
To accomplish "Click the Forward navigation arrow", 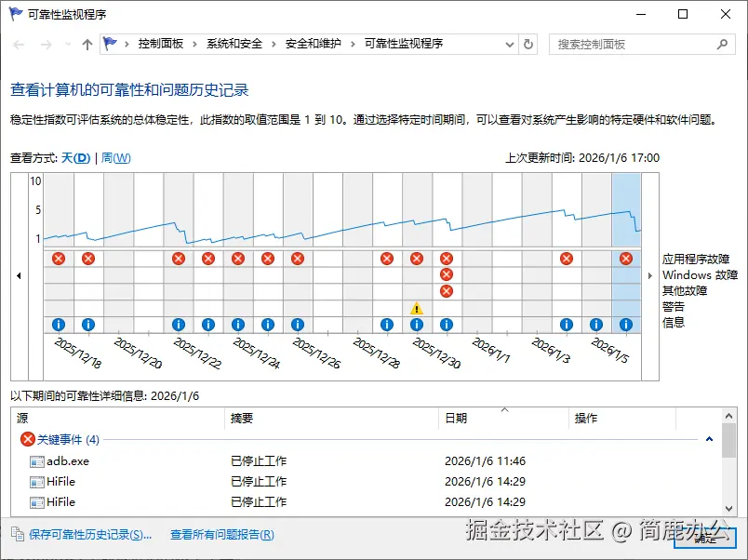I will point(46,45).
